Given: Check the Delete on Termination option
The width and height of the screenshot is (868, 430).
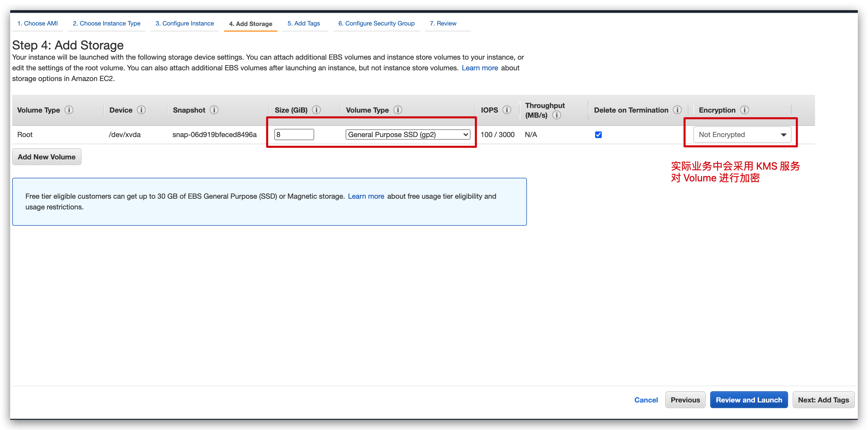Looking at the screenshot, I should tap(598, 135).
